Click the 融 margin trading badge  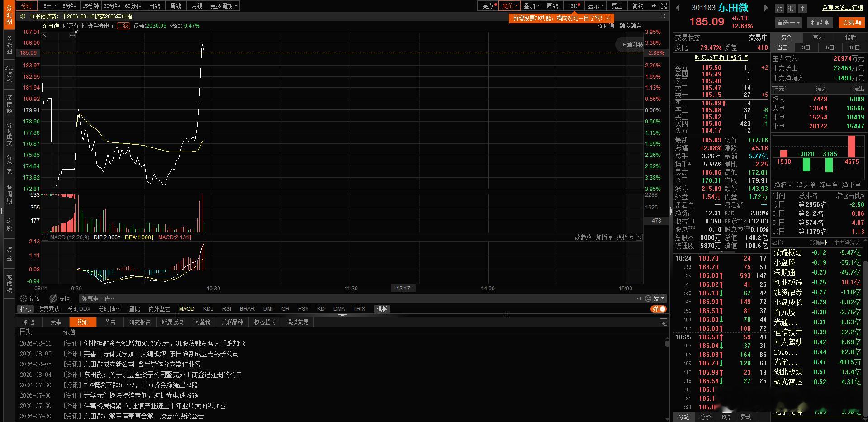(779, 9)
